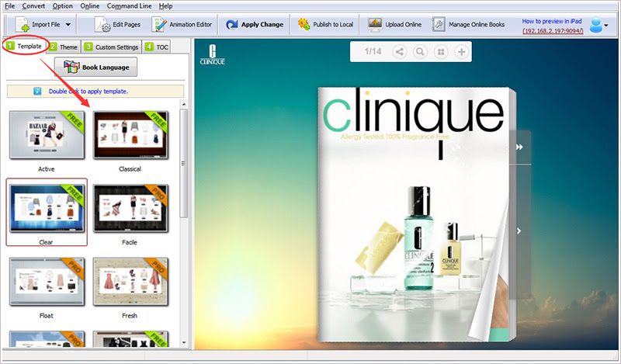Image resolution: width=621 pixels, height=364 pixels.
Task: Click the 'Float' template label
Action: 47,316
